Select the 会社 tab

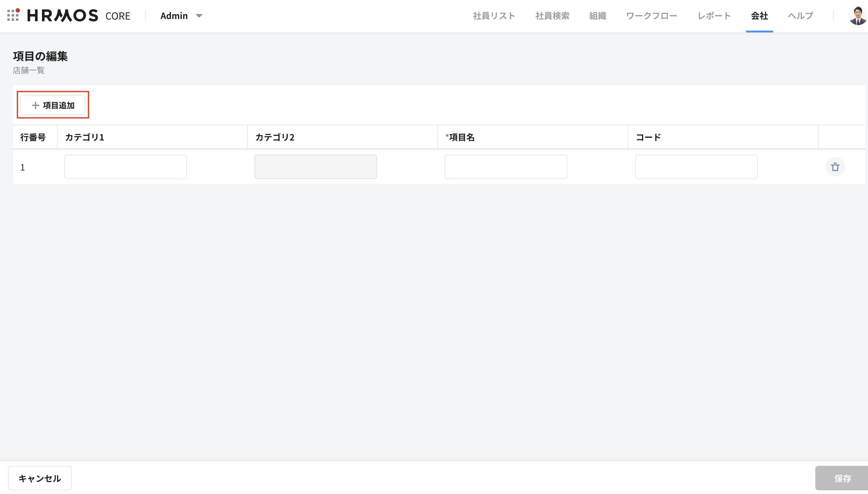(759, 16)
